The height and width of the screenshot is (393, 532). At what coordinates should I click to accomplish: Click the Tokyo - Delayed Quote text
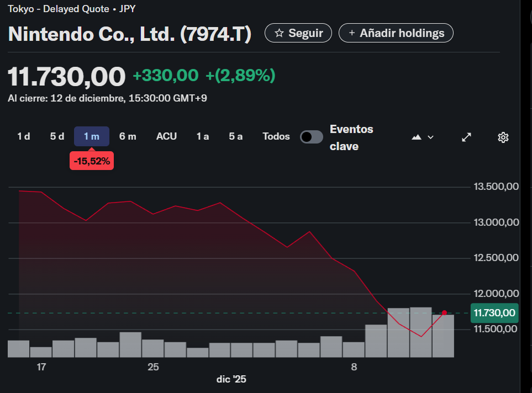[59, 9]
